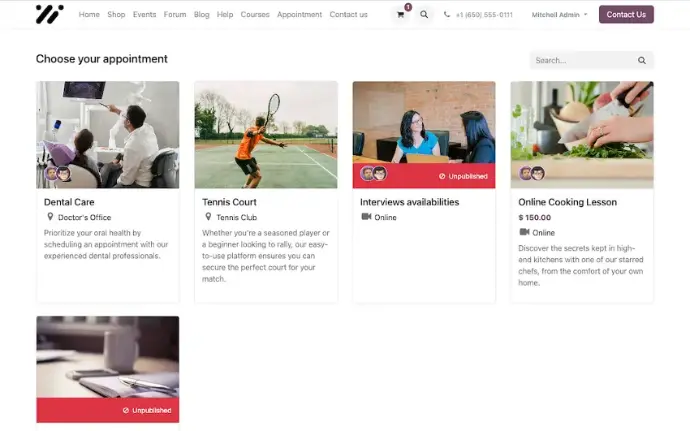Navigate to the Events page
The width and height of the screenshot is (690, 431).
(144, 15)
